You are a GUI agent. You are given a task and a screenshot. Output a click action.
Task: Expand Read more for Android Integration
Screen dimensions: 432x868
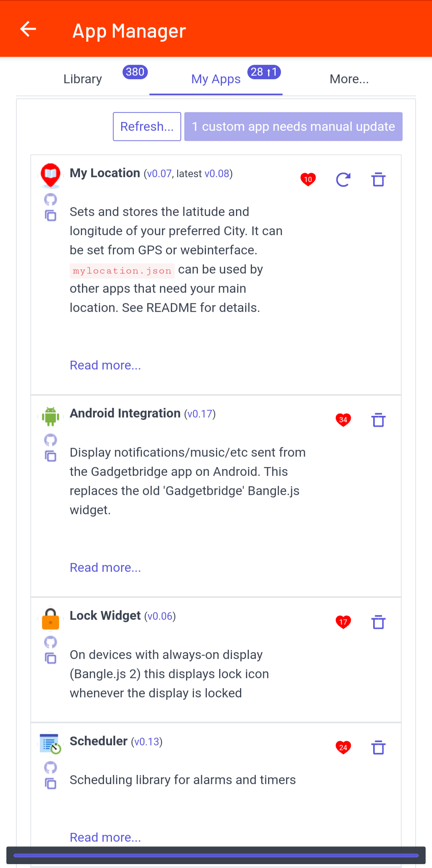tap(105, 568)
